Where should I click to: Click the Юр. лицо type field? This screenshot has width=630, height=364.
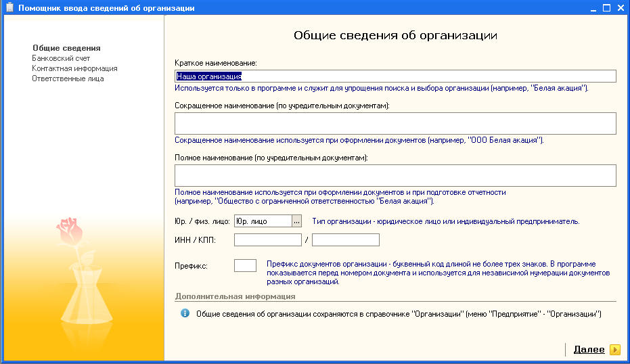point(263,221)
